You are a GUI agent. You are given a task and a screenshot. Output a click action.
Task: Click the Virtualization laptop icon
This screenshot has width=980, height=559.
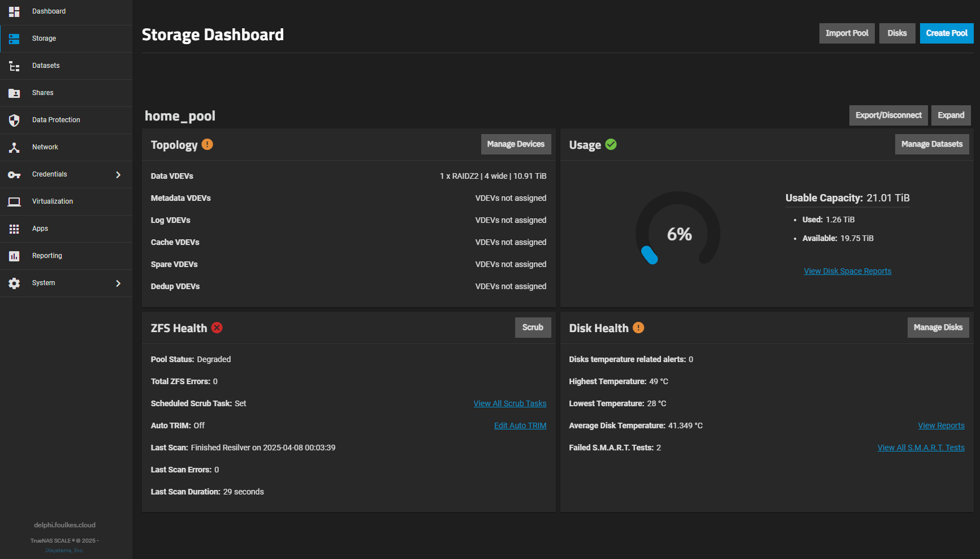[14, 202]
